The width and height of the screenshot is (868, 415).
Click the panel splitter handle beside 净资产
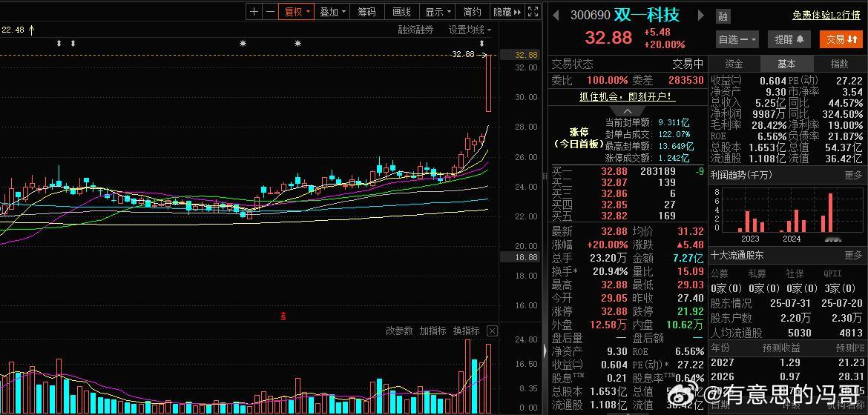click(x=545, y=351)
